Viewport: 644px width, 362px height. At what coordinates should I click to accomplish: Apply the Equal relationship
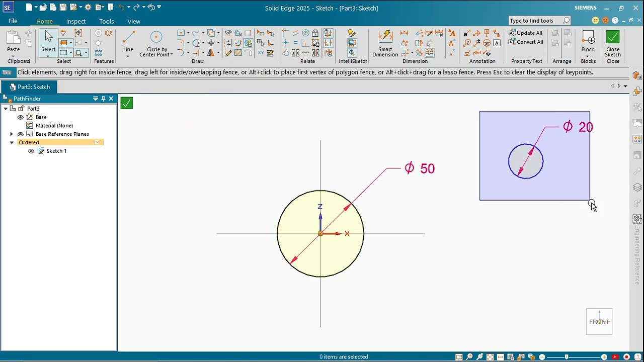pyautogui.click(x=295, y=43)
